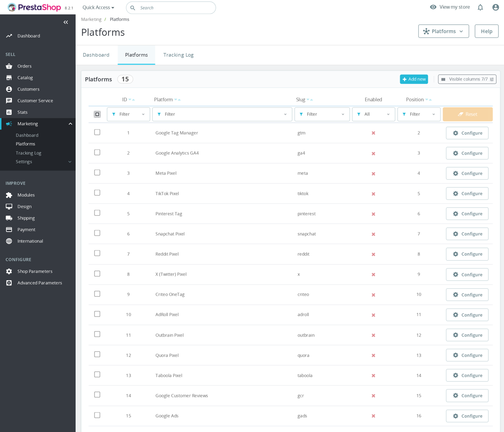Open Tracking Log in Marketing submenu

[x=29, y=153]
